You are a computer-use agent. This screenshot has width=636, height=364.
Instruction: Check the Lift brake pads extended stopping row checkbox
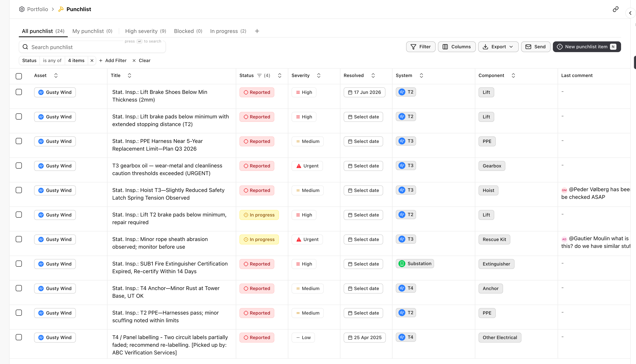pos(19,116)
